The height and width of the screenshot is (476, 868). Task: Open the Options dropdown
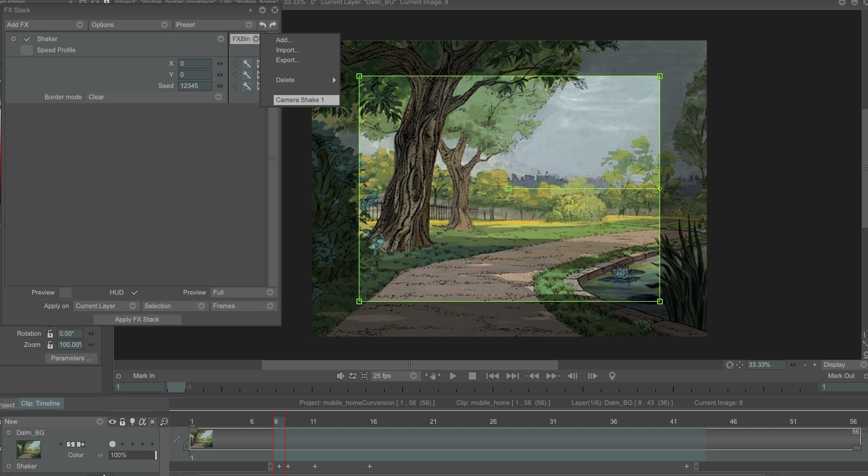point(129,25)
